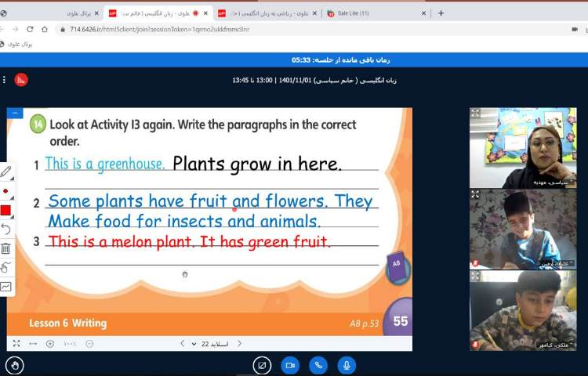Click the raise hand button
Viewport: 588px width, 376px height.
(15, 365)
